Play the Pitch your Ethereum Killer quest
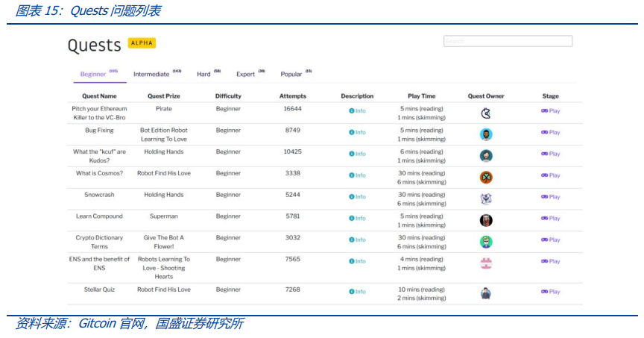Screen dimensions: 644x338 coord(550,110)
